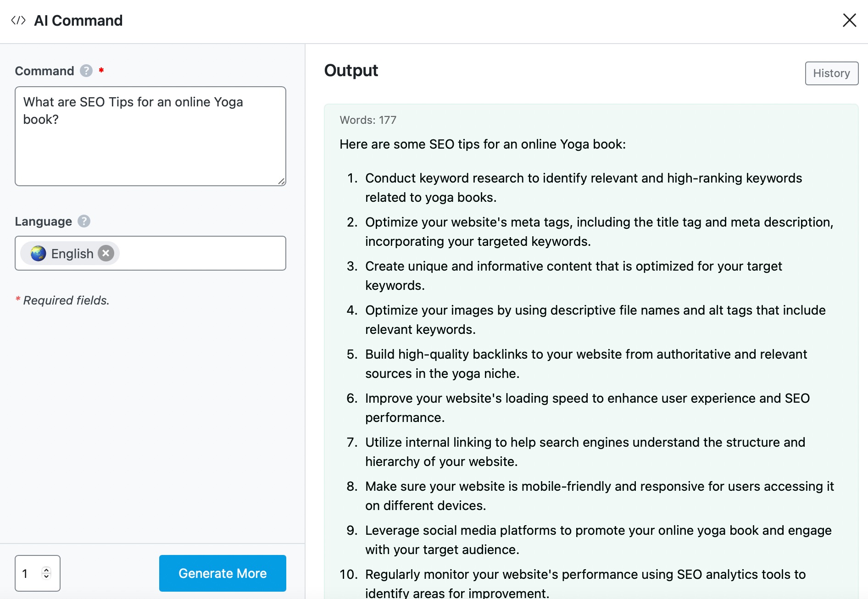Click 'Here are some SEO tips' intro line

click(483, 144)
